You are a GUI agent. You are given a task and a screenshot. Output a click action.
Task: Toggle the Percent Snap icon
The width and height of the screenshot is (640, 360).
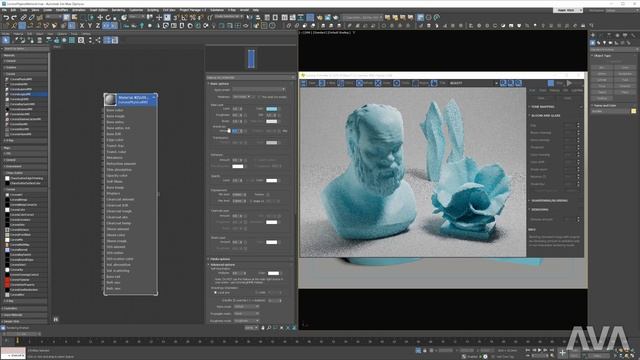[x=193, y=18]
